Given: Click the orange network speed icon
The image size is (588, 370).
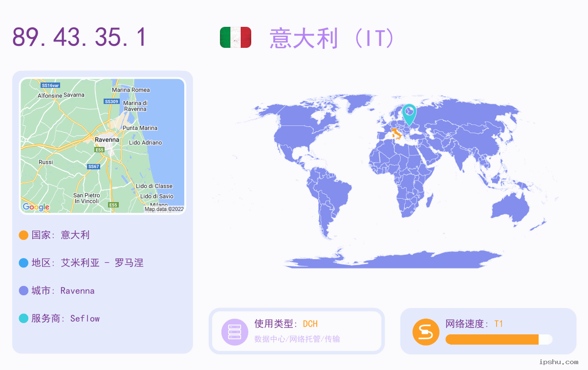Looking at the screenshot, I should 426,331.
